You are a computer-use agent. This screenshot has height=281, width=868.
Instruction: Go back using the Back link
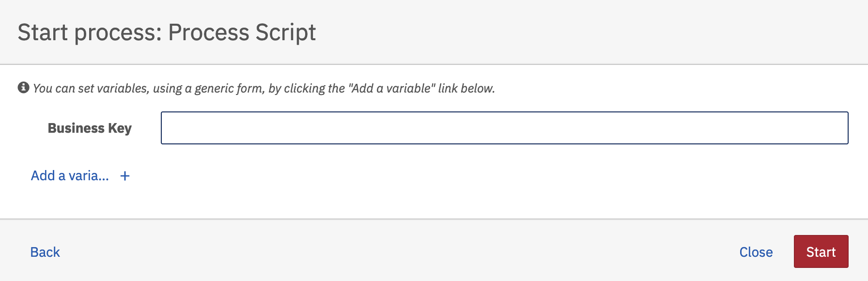click(45, 252)
